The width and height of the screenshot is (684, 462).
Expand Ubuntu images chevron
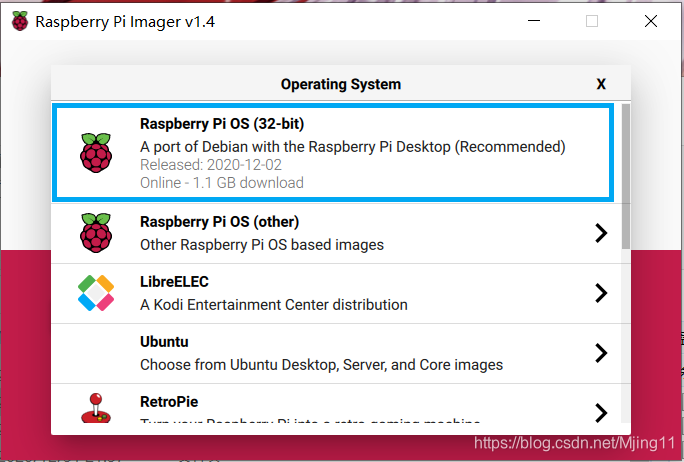(x=601, y=353)
